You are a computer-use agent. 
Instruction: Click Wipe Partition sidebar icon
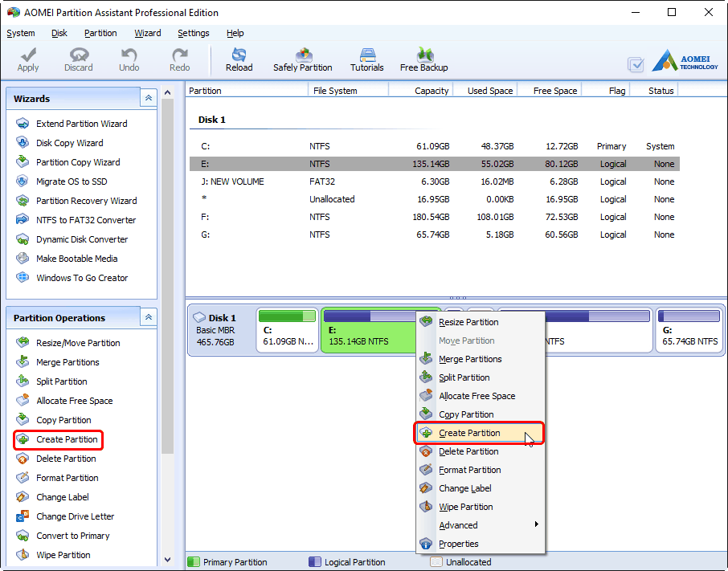[x=22, y=554]
